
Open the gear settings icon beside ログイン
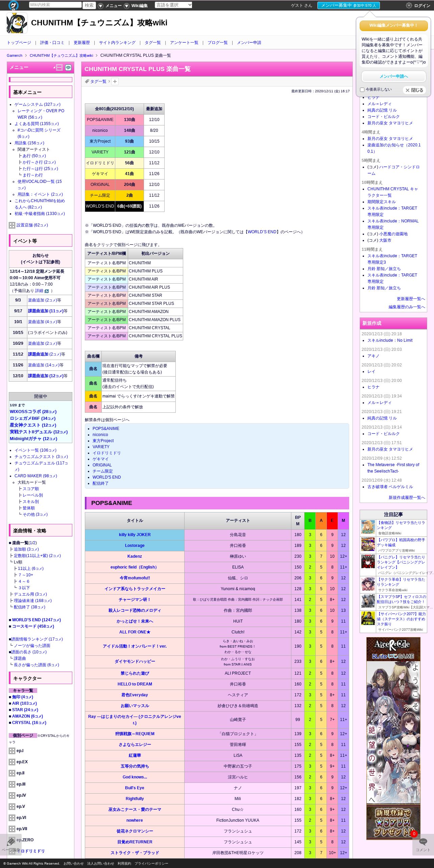tap(409, 5)
